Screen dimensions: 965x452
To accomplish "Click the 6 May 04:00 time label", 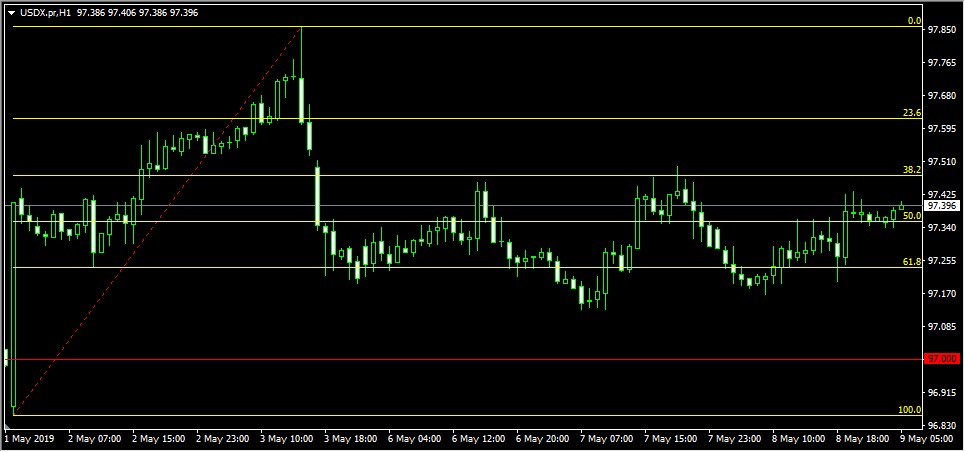I will pos(414,439).
